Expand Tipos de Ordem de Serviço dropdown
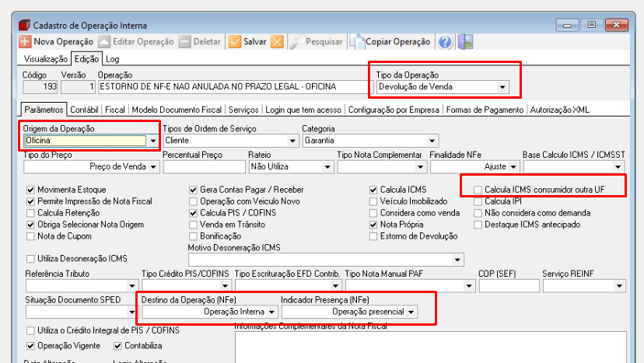 [292, 141]
